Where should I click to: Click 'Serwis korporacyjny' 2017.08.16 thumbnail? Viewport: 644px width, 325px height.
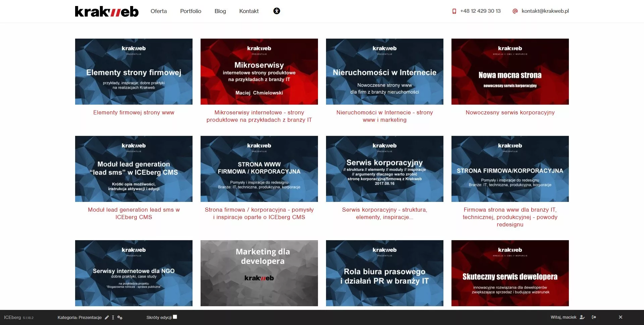point(385,169)
